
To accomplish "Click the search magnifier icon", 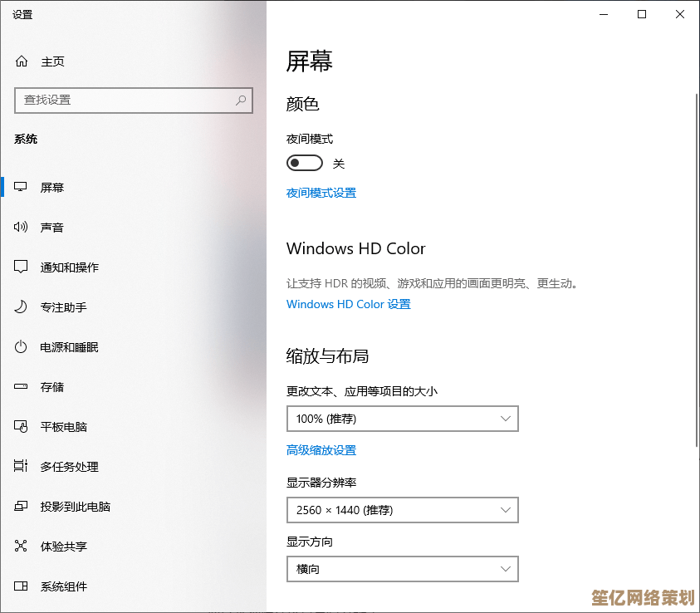I will [241, 100].
